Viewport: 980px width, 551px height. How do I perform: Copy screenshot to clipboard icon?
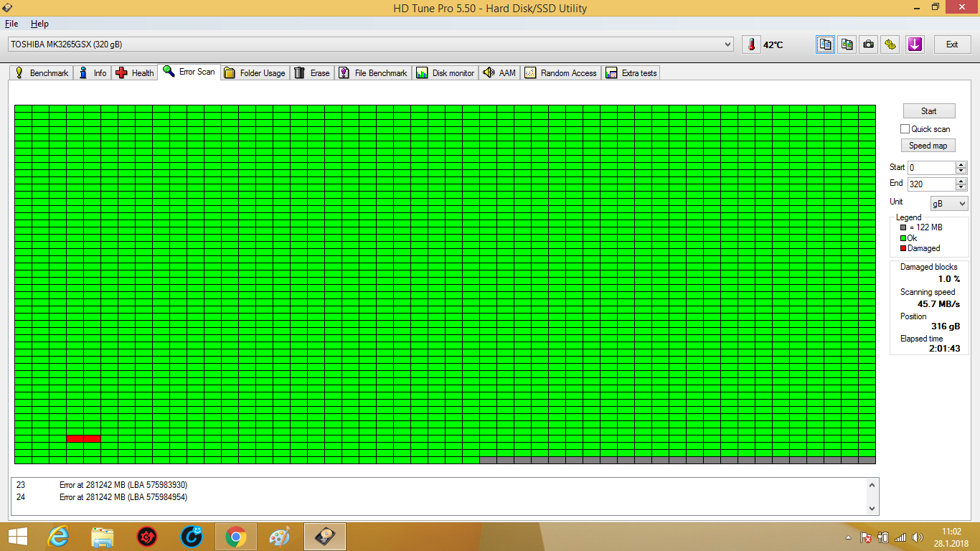pos(847,44)
